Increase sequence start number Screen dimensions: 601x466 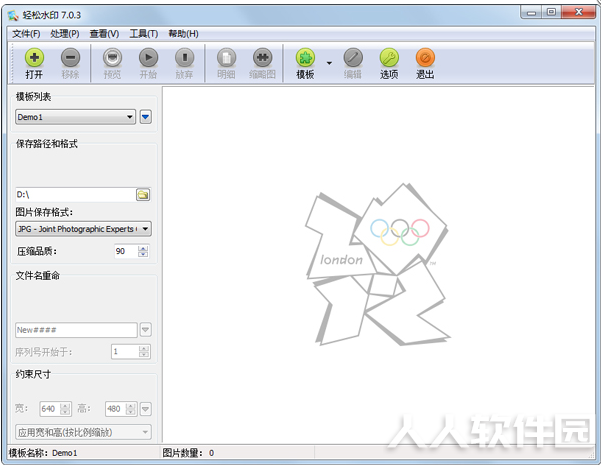pos(144,348)
